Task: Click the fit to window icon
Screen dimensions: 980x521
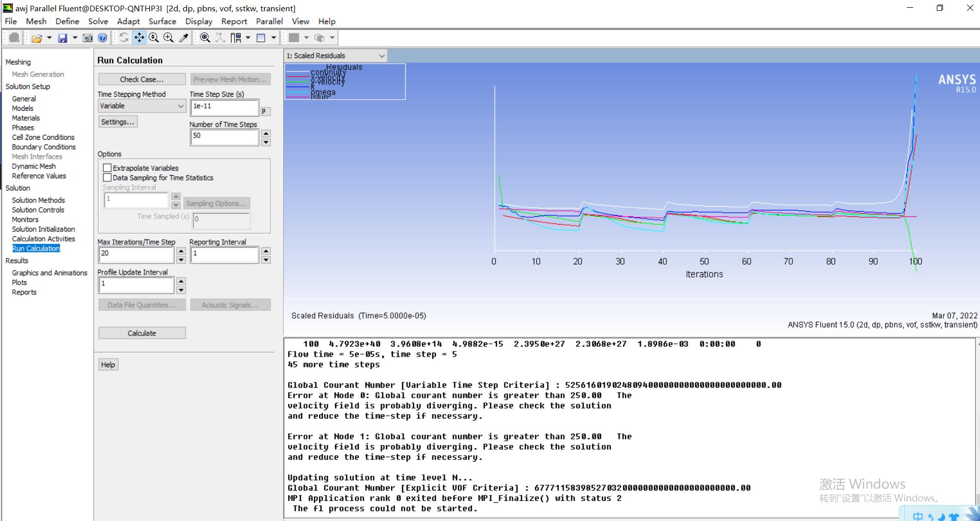Action: (205, 38)
